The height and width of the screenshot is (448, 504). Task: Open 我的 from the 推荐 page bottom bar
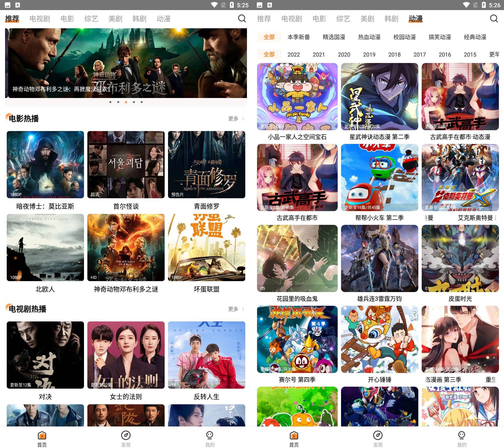click(210, 439)
